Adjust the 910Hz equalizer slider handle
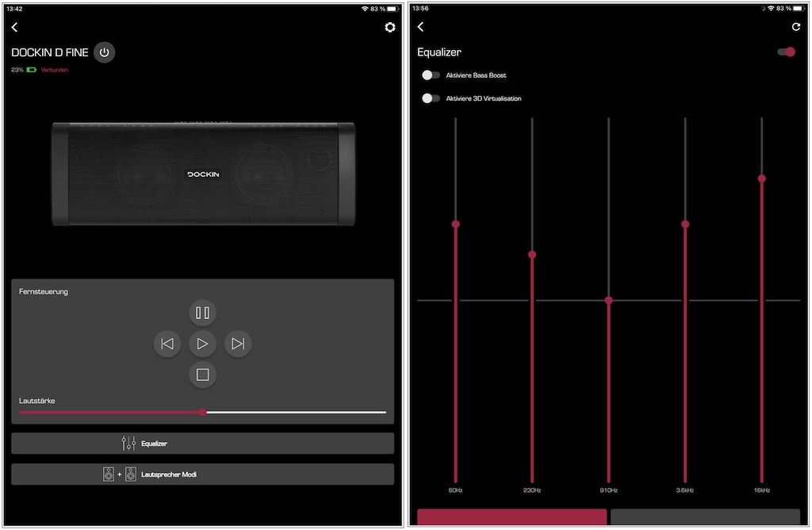 pyautogui.click(x=608, y=301)
